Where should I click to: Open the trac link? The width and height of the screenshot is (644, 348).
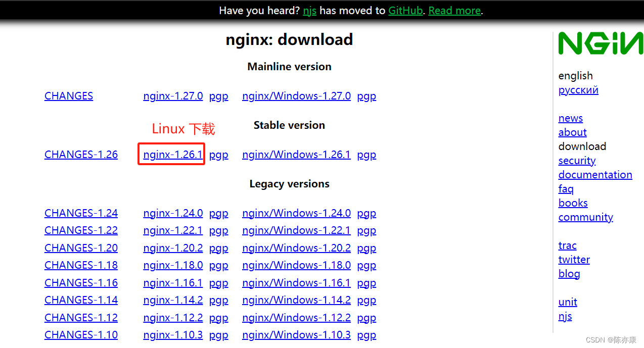pyautogui.click(x=568, y=245)
